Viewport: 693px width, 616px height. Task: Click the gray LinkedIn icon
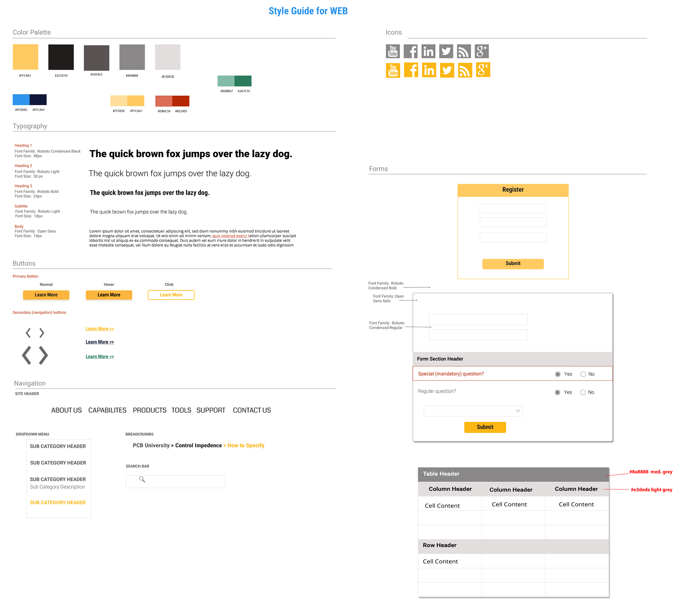pyautogui.click(x=428, y=51)
